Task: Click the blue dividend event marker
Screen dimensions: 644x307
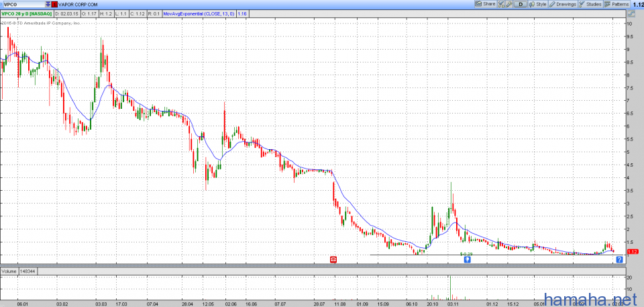Action: 467,260
